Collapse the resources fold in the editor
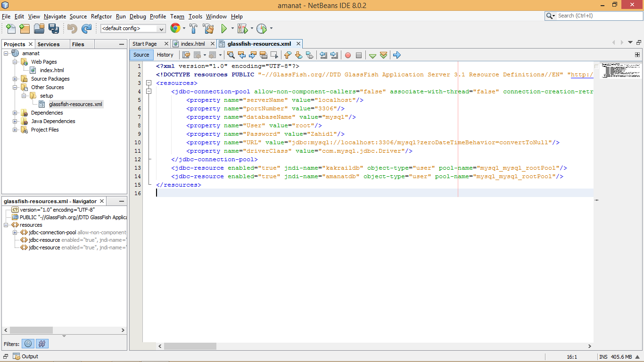 (149, 83)
